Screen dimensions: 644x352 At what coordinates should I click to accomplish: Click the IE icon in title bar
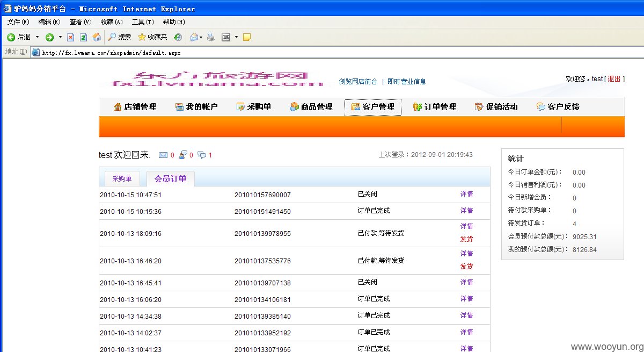coord(8,9)
